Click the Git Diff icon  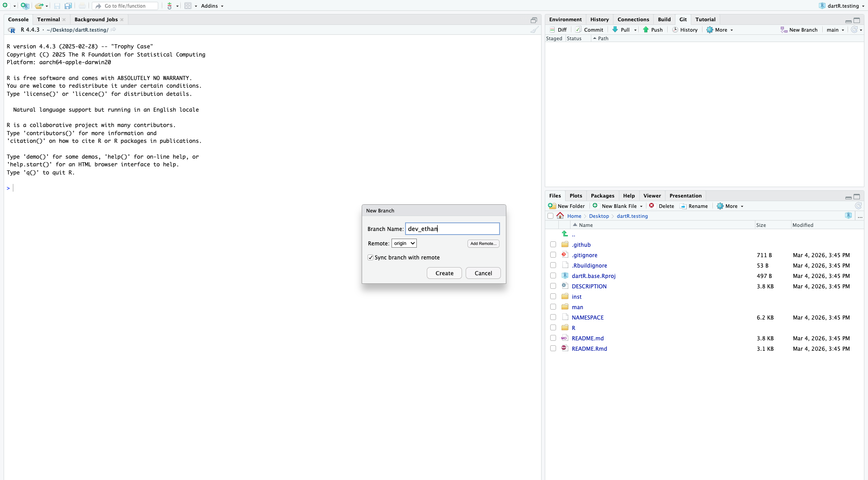click(552, 30)
